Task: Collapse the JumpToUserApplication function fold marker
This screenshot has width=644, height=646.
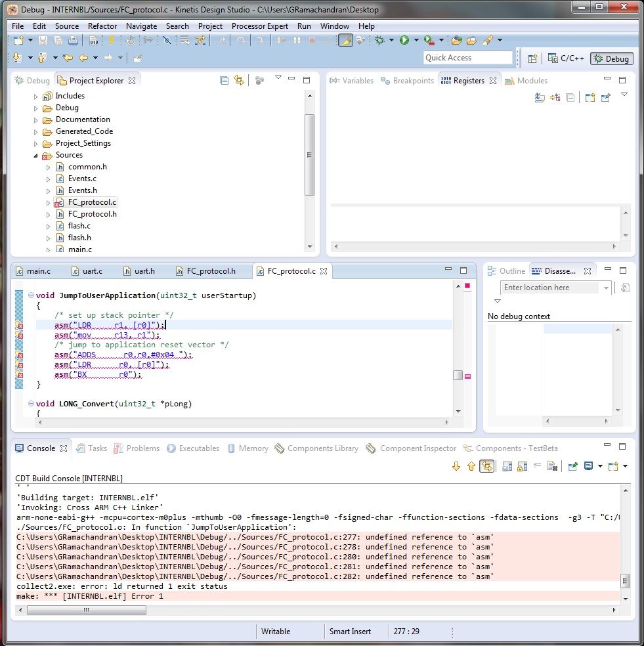Action: [31, 295]
